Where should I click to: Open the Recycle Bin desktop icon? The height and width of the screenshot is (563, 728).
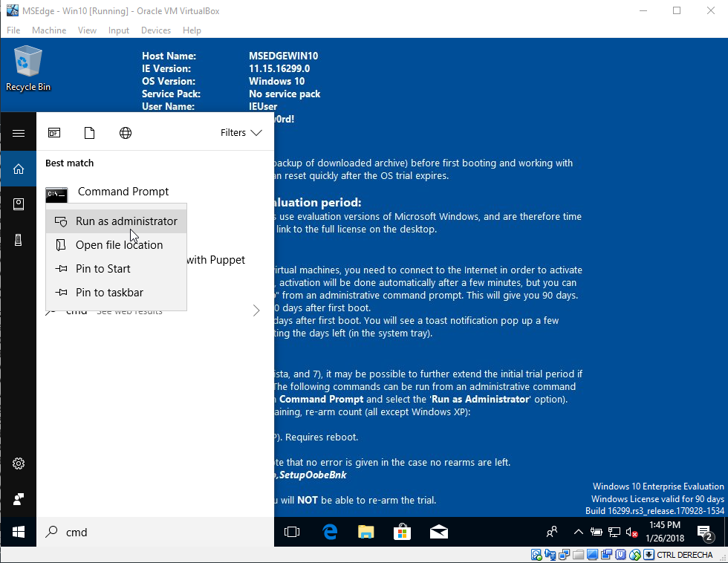pos(28,68)
